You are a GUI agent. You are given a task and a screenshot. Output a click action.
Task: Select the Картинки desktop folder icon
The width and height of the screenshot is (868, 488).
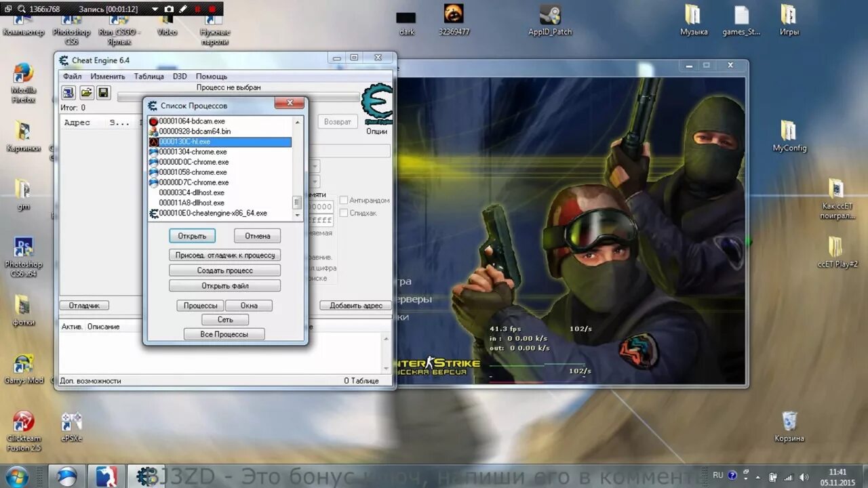[23, 136]
